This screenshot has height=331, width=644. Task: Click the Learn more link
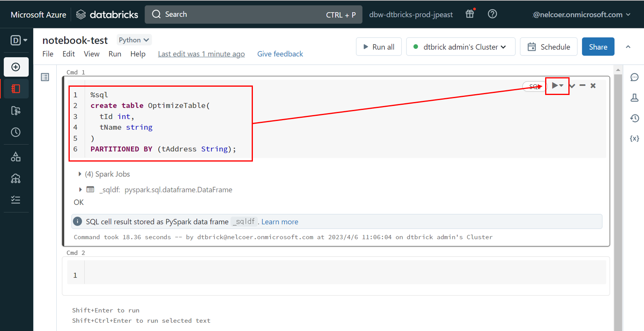(280, 222)
